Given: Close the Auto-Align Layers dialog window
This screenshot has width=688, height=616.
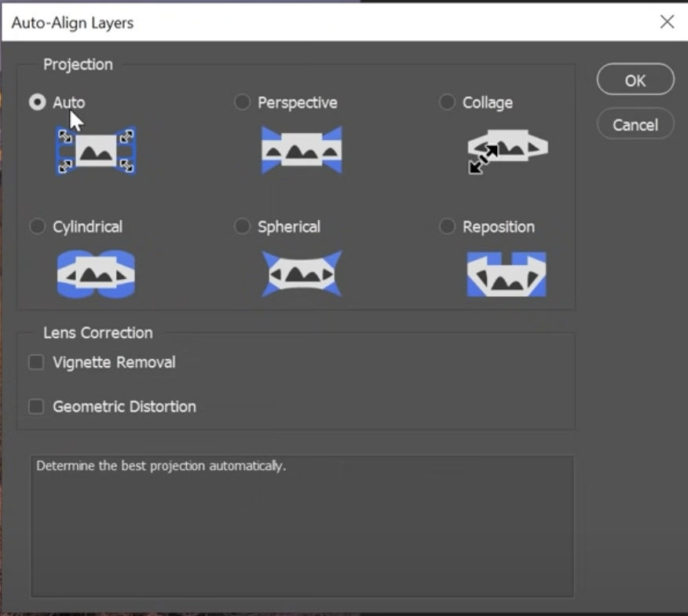Looking at the screenshot, I should click(x=667, y=22).
